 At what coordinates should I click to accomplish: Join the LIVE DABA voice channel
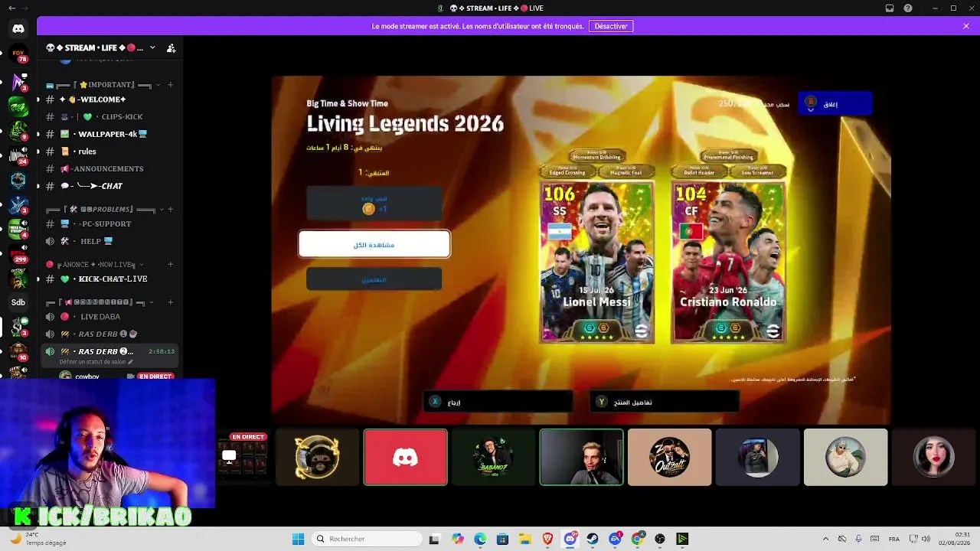[109, 317]
